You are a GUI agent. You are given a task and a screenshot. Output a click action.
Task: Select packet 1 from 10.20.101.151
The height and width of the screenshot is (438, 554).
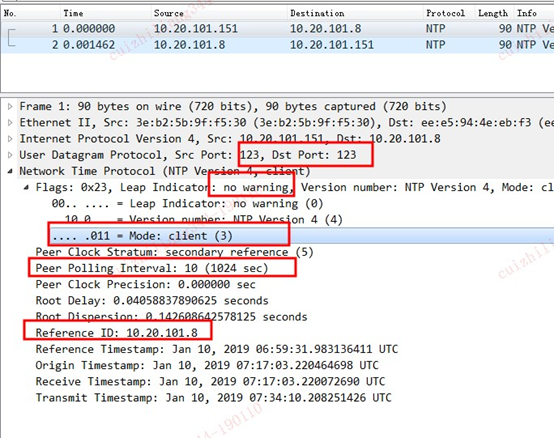pyautogui.click(x=277, y=29)
